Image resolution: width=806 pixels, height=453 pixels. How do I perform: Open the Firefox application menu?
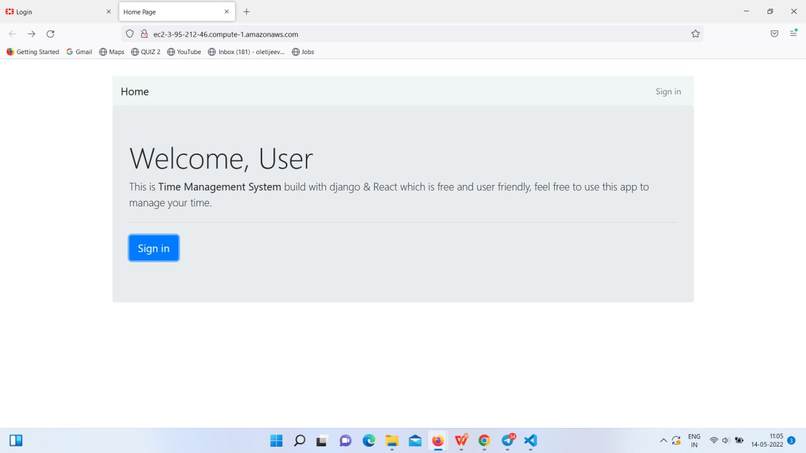pyautogui.click(x=794, y=33)
